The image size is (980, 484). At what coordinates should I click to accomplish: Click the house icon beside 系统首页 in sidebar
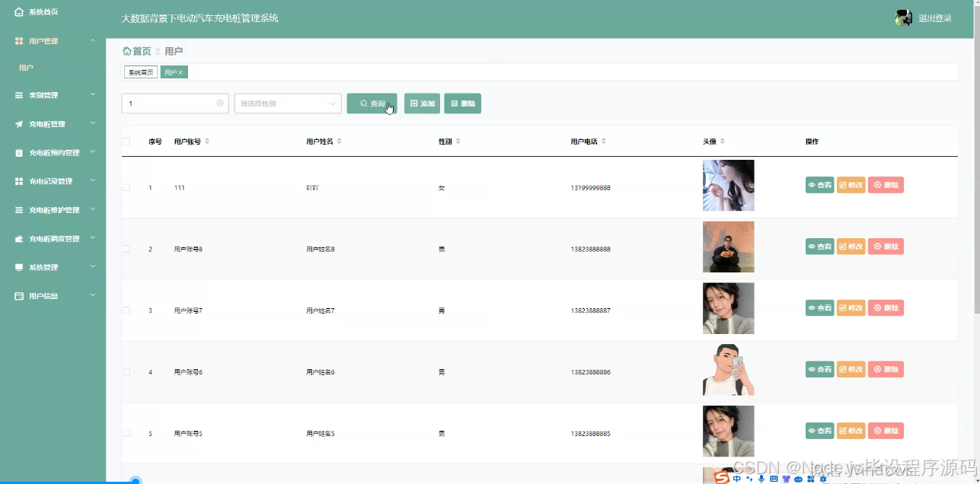point(19,12)
